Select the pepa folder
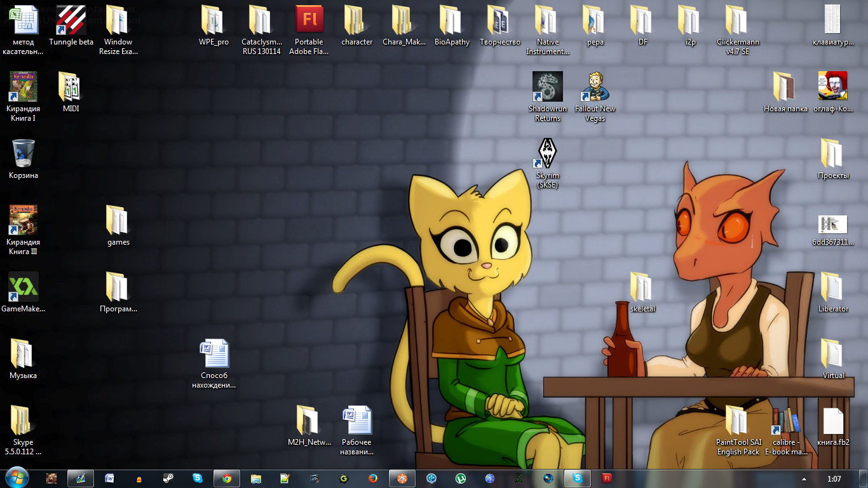 pyautogui.click(x=595, y=25)
